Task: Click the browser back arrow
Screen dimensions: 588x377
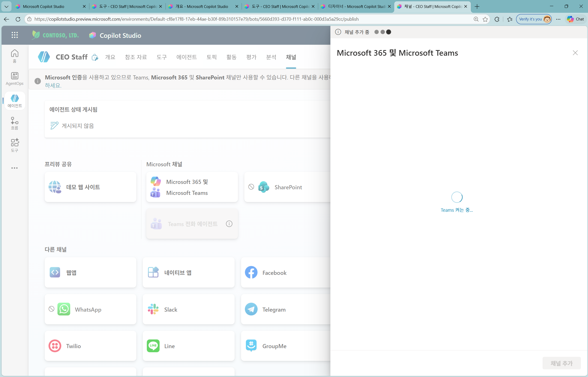Action: click(6, 19)
